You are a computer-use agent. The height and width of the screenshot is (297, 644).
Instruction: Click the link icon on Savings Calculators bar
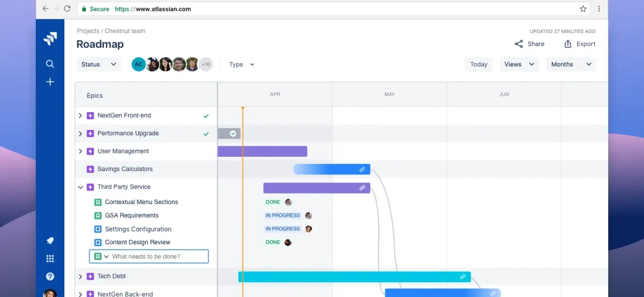pos(362,169)
